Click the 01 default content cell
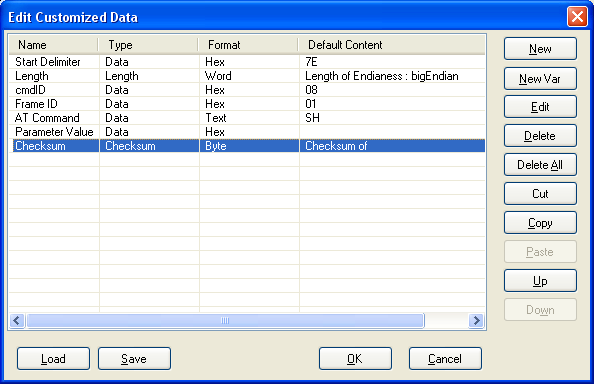 (x=392, y=104)
